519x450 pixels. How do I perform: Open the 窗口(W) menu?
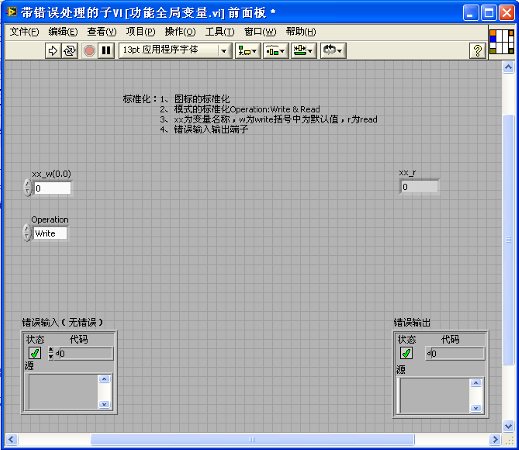pyautogui.click(x=260, y=32)
